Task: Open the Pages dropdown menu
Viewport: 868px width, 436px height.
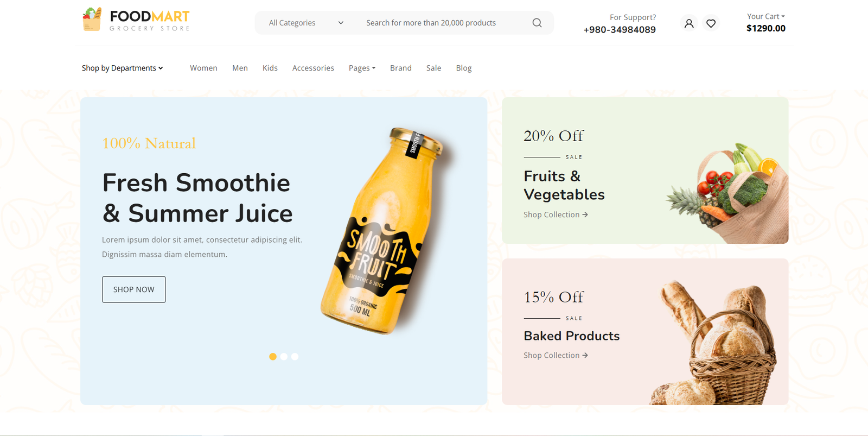Action: 362,68
